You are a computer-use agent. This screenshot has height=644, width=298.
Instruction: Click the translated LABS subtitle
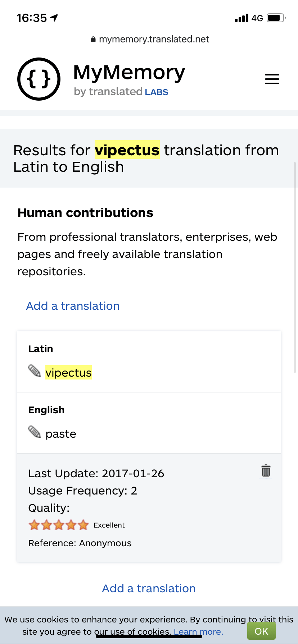coord(121,92)
